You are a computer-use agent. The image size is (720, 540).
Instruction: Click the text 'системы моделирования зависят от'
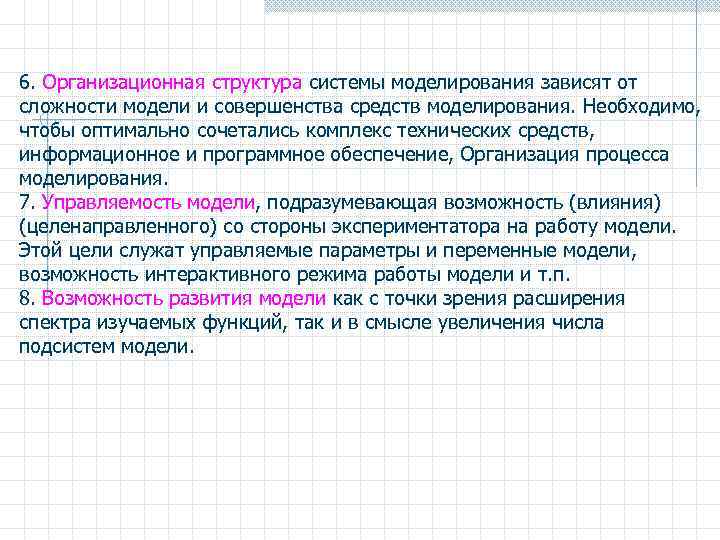pos(473,83)
